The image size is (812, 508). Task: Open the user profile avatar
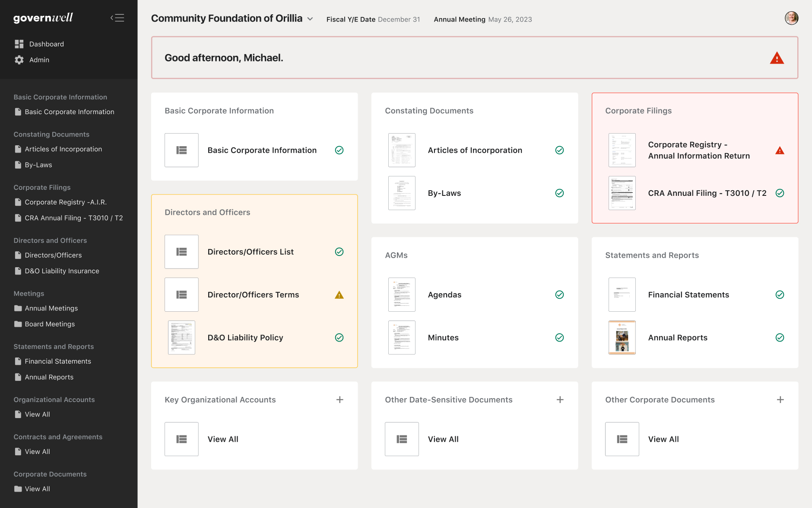click(791, 18)
